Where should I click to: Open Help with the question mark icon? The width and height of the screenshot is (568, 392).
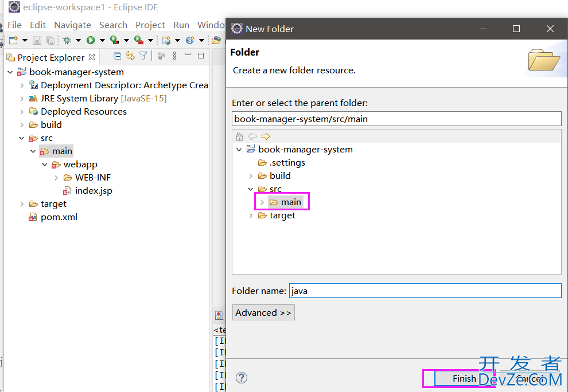242,378
